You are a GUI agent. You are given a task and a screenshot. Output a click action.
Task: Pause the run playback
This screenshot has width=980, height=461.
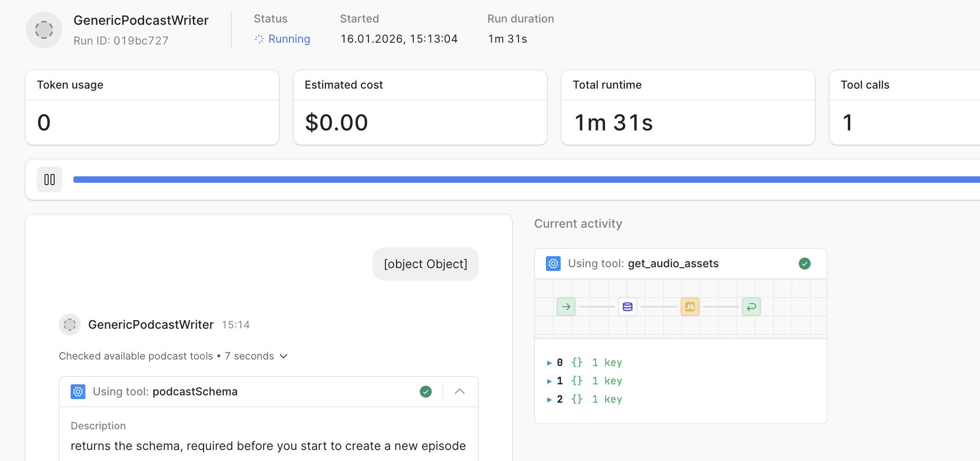pos(50,180)
